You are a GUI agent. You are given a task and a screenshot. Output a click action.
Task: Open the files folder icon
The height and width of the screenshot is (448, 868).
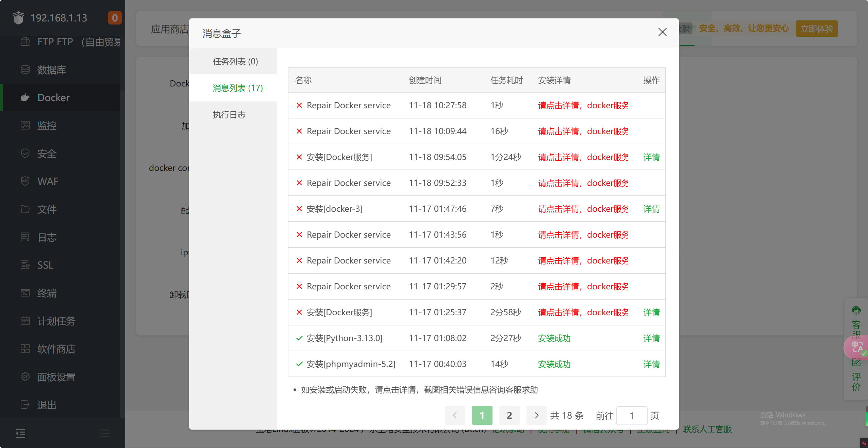click(25, 209)
